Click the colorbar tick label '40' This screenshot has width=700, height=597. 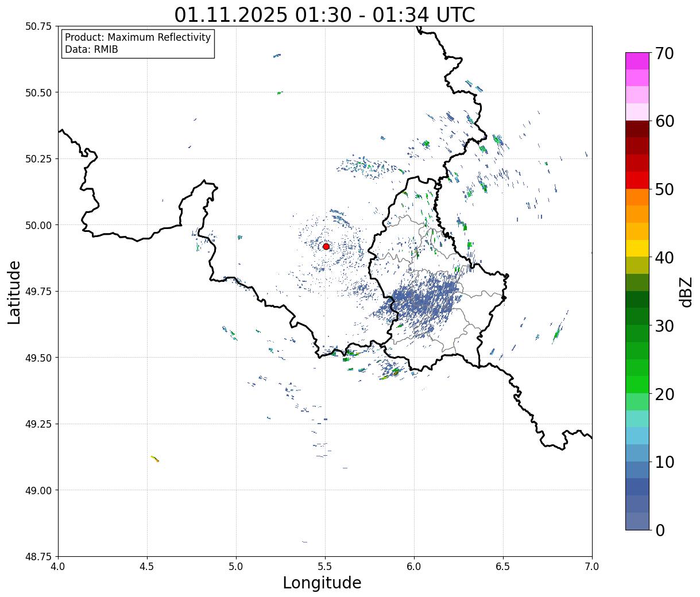664,258
